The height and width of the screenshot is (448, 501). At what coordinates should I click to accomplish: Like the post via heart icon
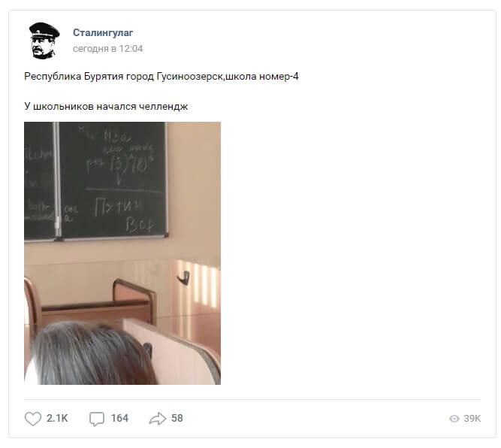coord(33,418)
